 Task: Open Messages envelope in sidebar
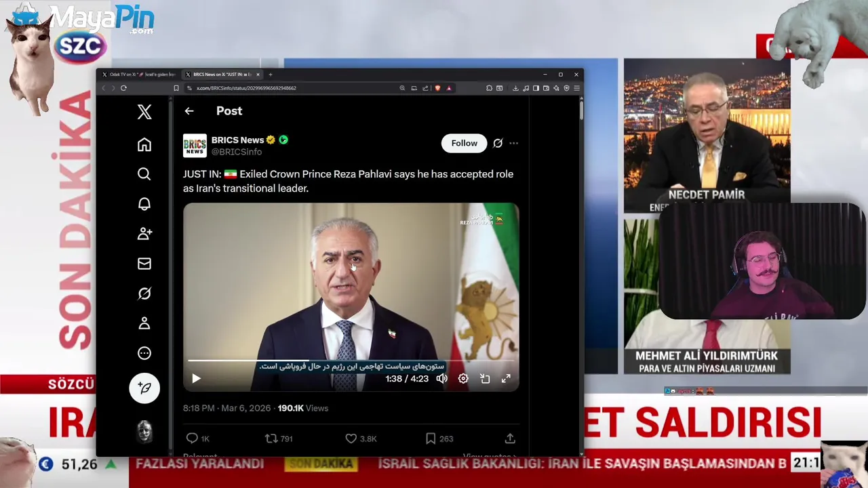point(144,264)
